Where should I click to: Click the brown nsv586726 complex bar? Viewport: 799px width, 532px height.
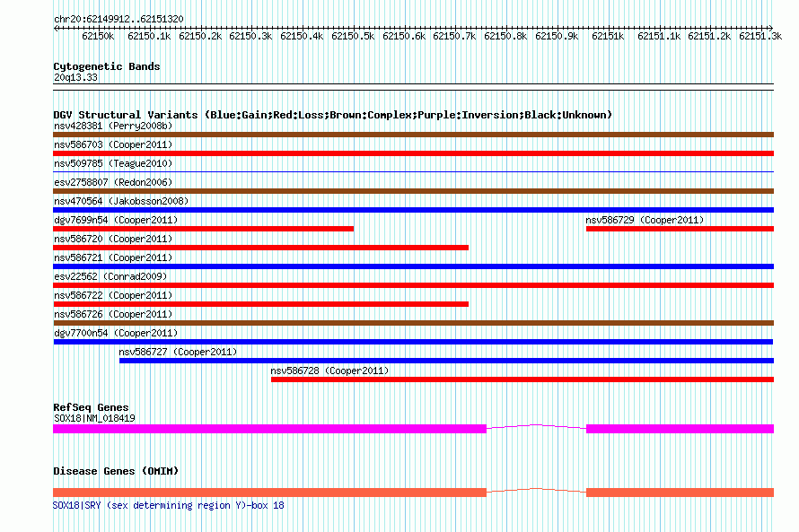click(413, 323)
